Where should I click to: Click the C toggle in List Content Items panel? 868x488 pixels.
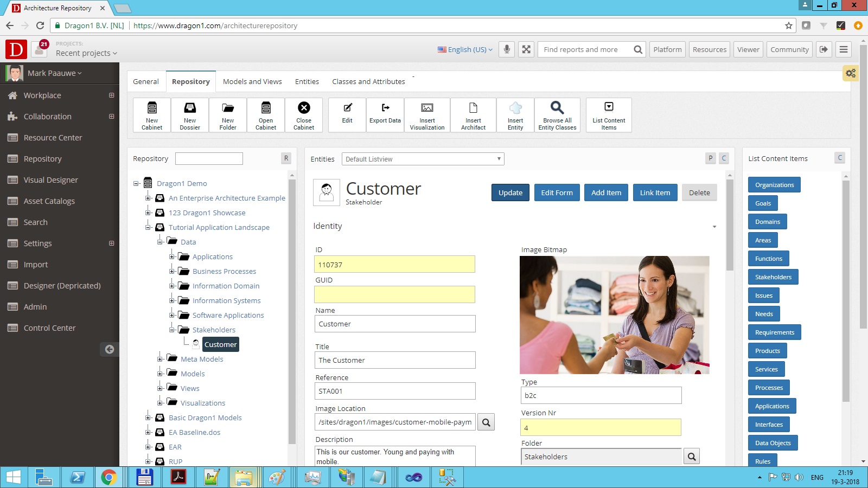click(x=840, y=158)
